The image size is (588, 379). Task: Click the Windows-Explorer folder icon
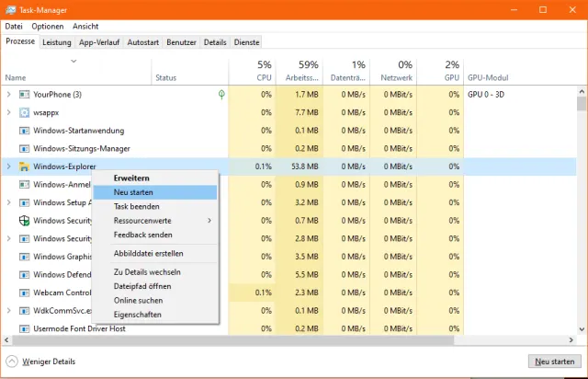point(24,167)
